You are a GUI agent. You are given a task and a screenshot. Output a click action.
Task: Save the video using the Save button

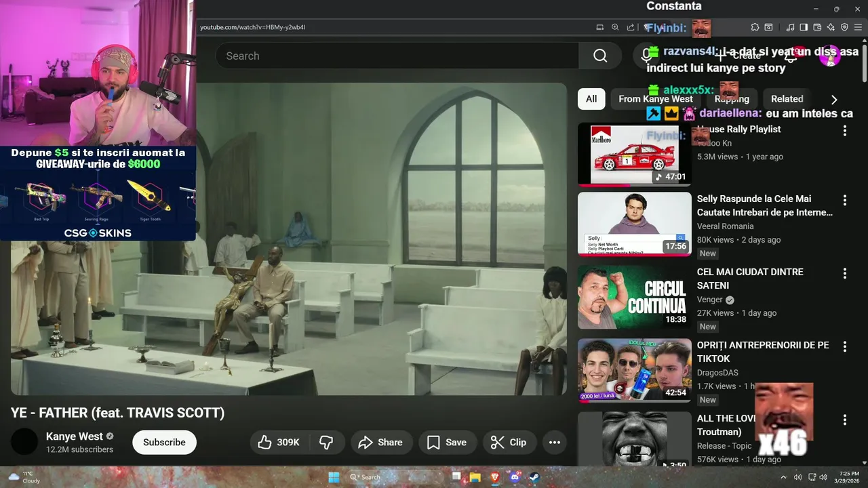448,443
